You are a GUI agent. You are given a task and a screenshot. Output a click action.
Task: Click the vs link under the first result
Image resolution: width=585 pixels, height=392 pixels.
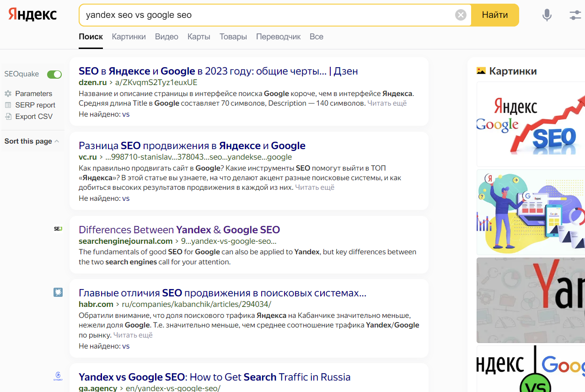tap(126, 114)
